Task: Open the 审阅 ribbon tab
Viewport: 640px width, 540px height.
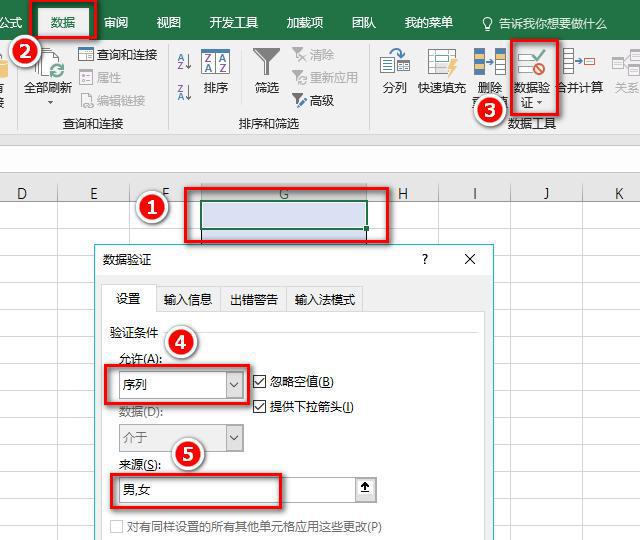Action: point(116,22)
